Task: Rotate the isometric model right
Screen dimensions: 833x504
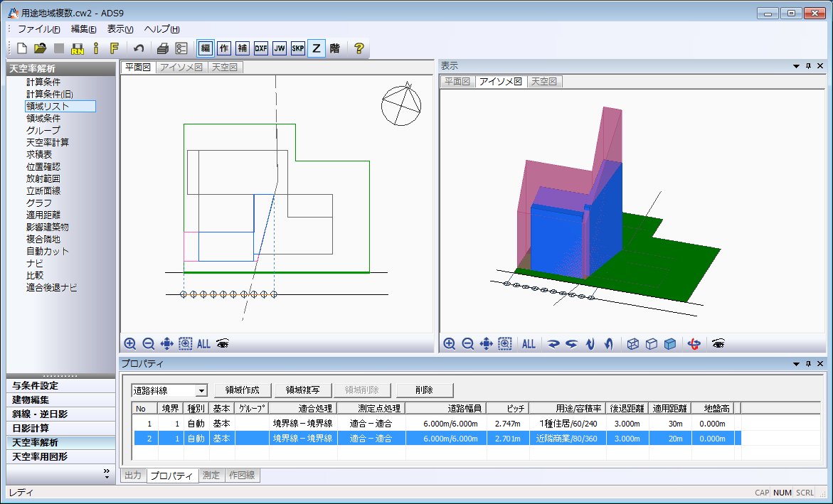Action: tap(553, 343)
